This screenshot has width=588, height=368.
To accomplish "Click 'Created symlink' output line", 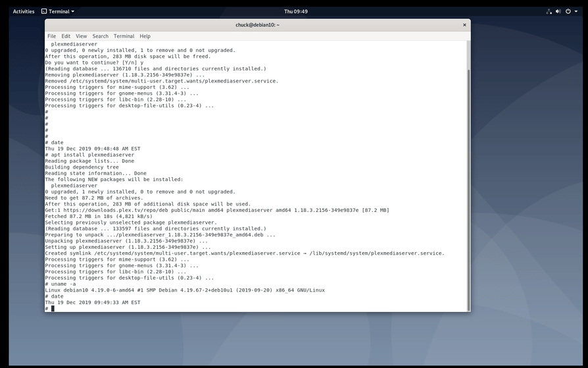I will coord(245,253).
